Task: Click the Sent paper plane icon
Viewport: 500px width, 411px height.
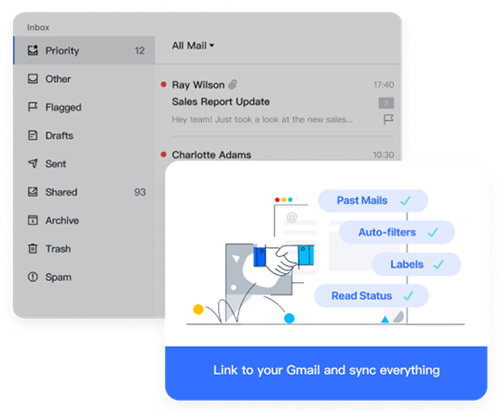Action: pyautogui.click(x=33, y=164)
